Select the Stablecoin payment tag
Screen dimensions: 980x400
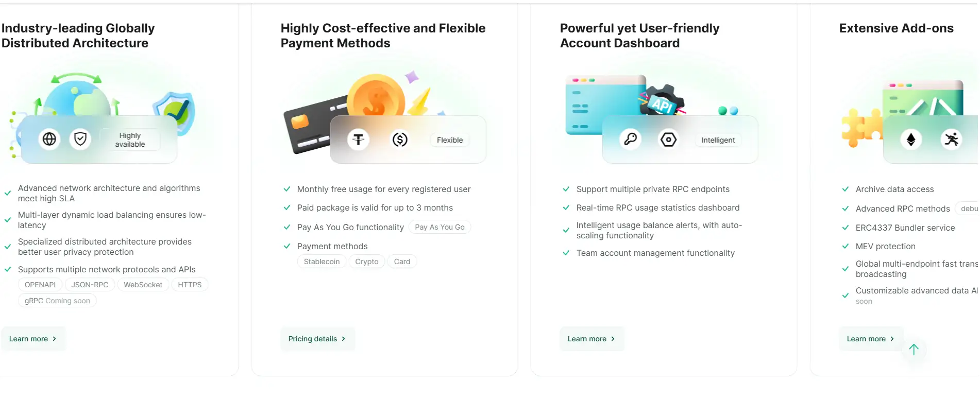[x=322, y=262]
